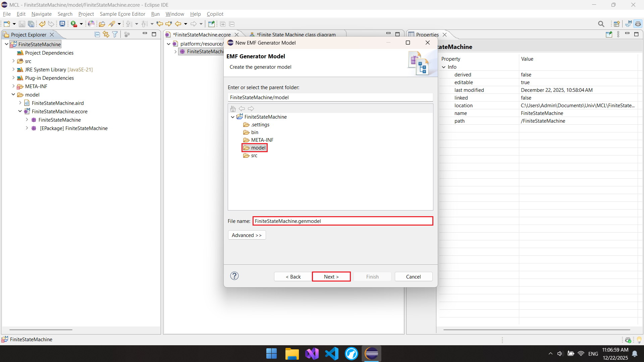Screen dimensions: 644x362
Task: Expand the src folder in Project Explorer
Action: 13,61
